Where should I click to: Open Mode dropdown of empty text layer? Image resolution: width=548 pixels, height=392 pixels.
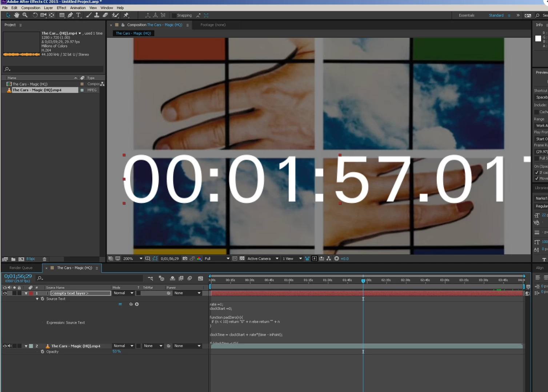(x=123, y=293)
